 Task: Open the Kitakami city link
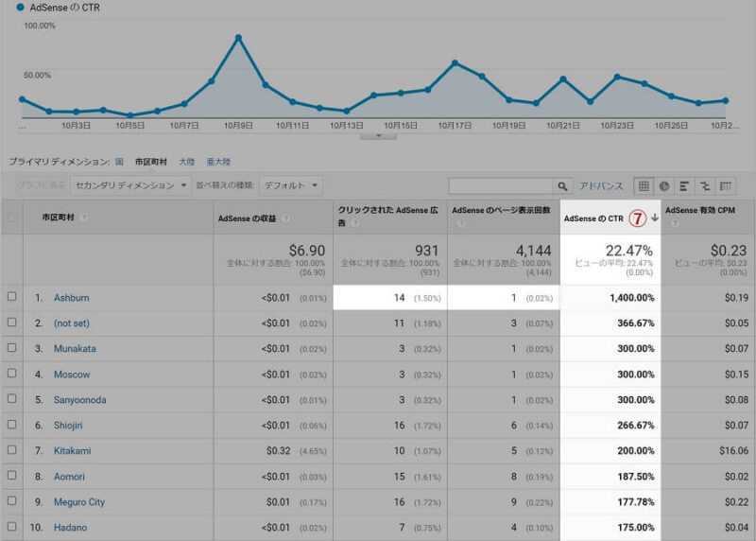(x=73, y=451)
